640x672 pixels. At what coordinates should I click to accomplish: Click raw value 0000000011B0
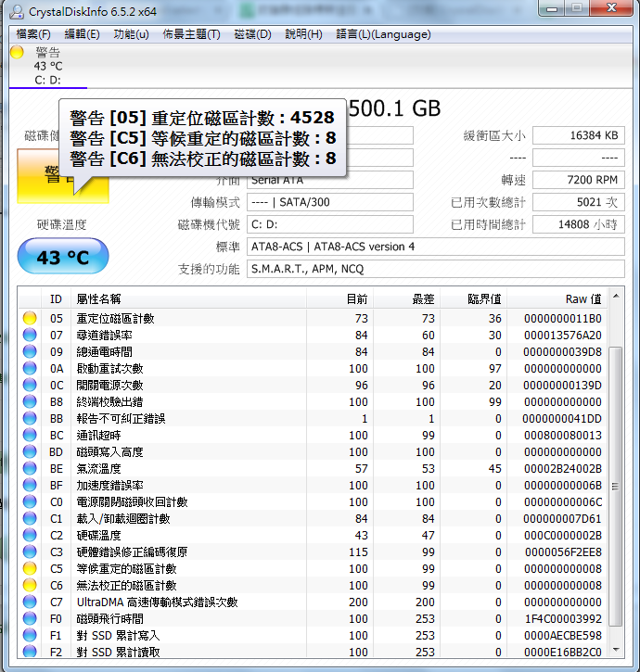pos(563,319)
